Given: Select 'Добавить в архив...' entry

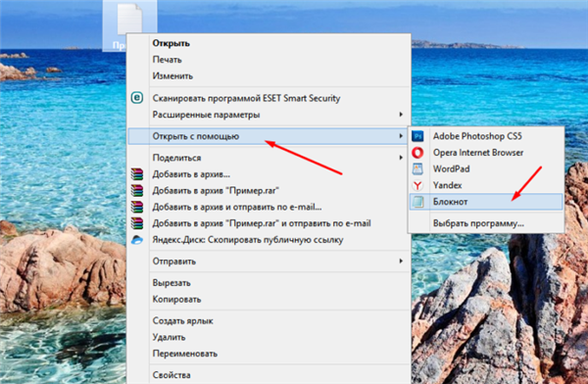Looking at the screenshot, I should pyautogui.click(x=269, y=174).
